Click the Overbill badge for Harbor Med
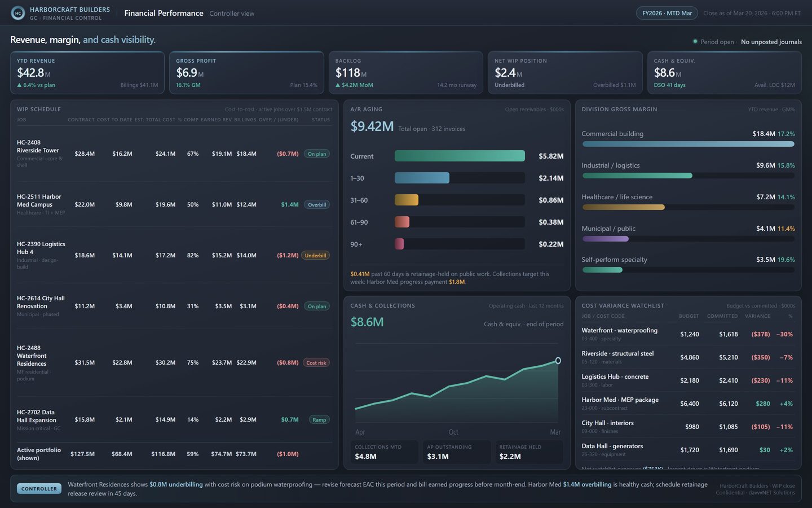 [317, 204]
